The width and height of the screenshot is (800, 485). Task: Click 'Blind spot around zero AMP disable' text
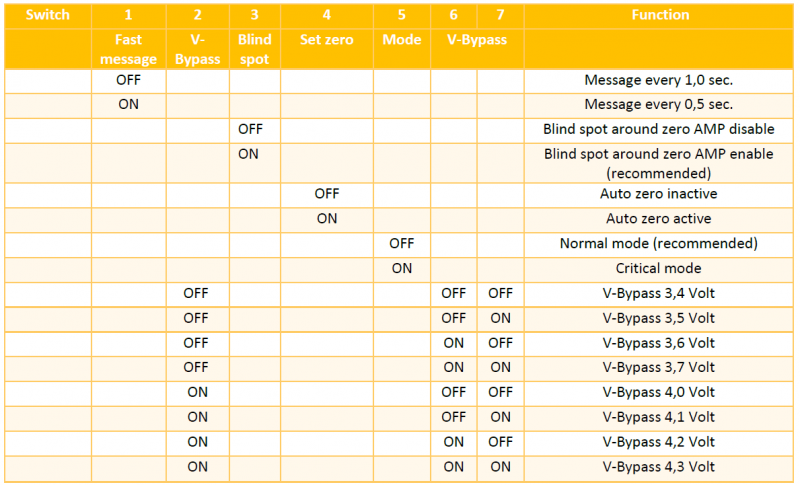click(659, 129)
